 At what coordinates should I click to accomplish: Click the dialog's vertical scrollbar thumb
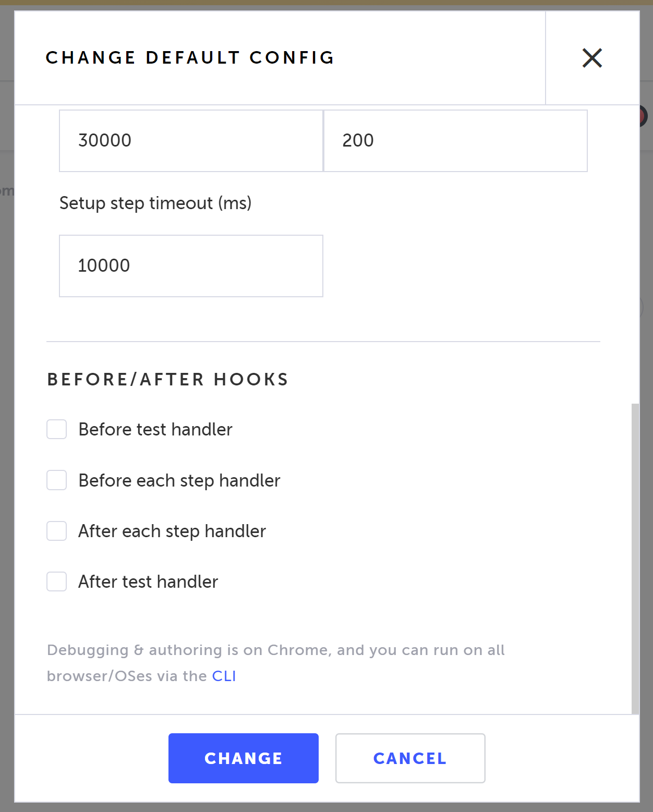pyautogui.click(x=635, y=558)
